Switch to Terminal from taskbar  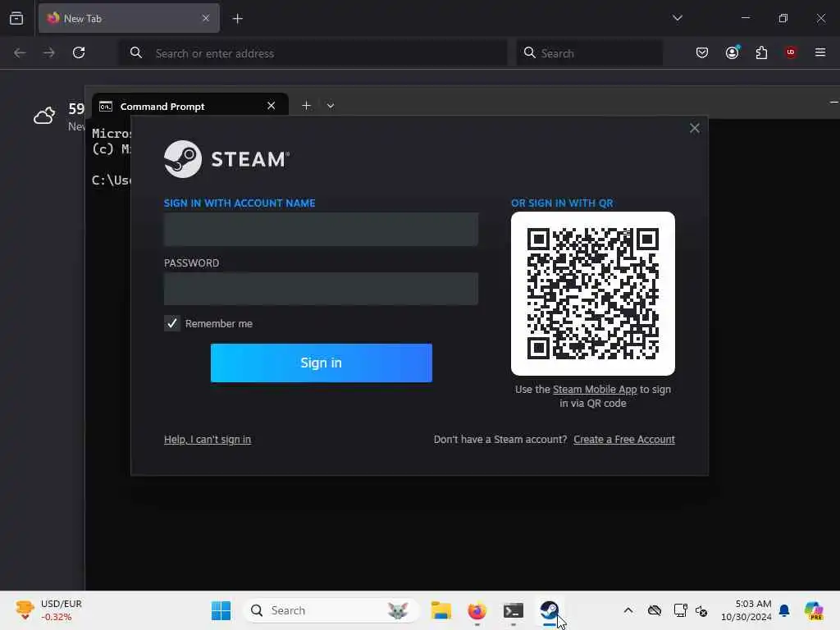click(x=514, y=610)
